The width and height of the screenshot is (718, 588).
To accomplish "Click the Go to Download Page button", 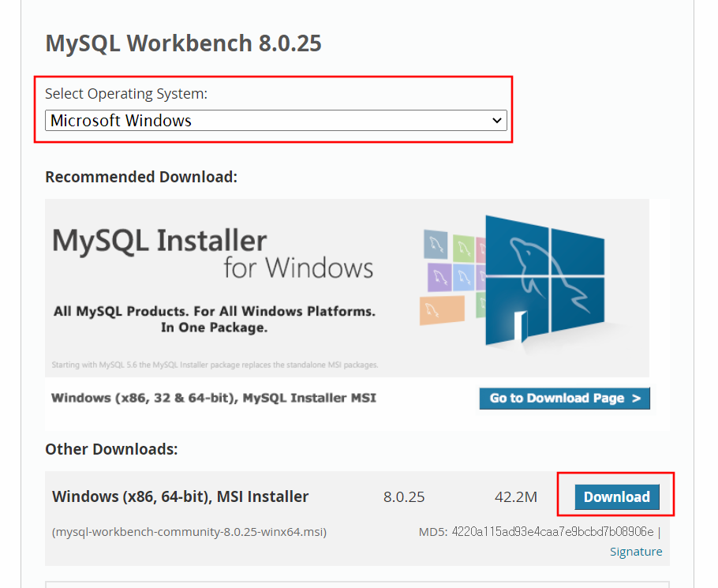I will [565, 399].
